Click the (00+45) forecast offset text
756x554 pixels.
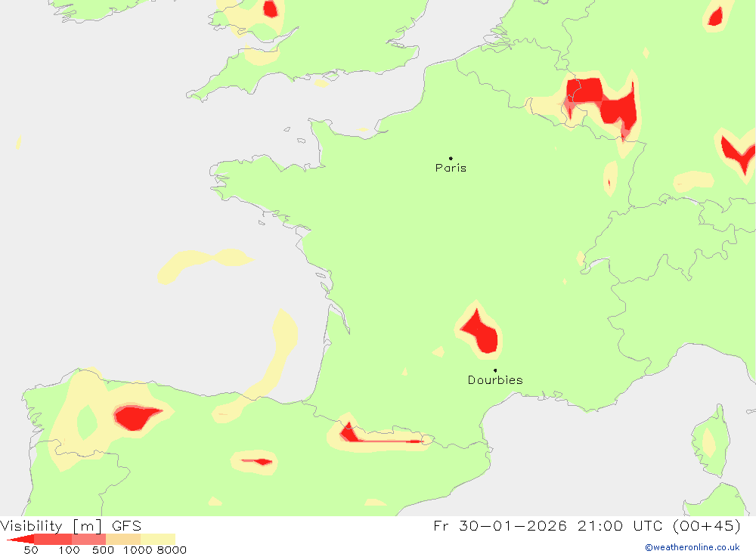[706, 525]
